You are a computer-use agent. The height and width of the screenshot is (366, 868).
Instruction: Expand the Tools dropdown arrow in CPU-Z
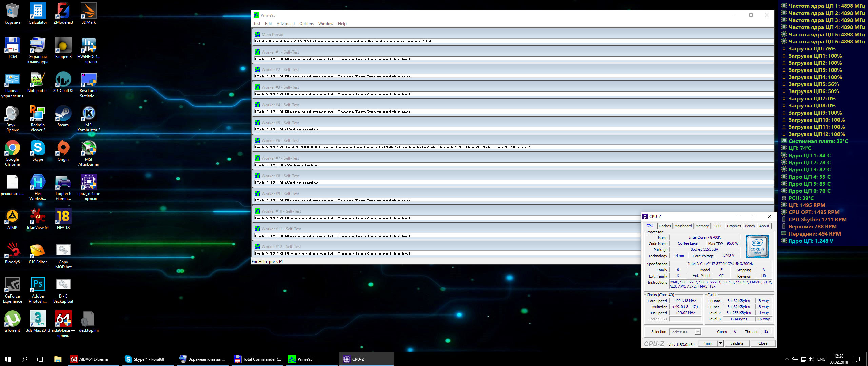coord(720,343)
